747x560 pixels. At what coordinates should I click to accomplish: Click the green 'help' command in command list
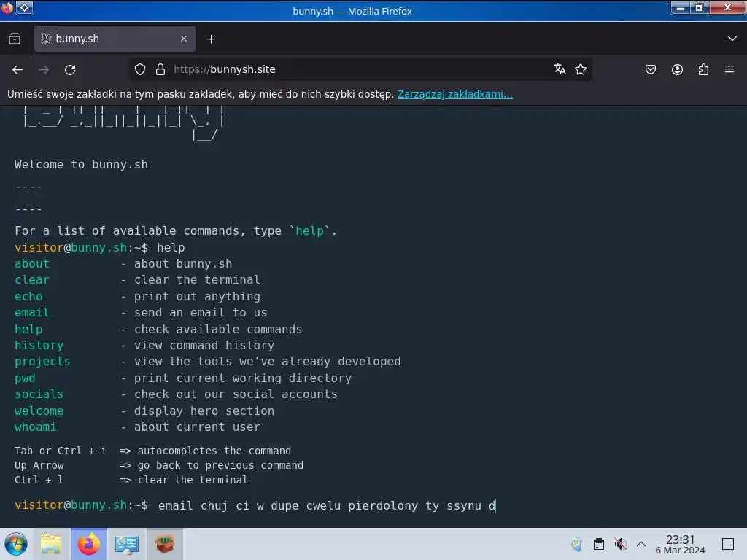(x=28, y=329)
